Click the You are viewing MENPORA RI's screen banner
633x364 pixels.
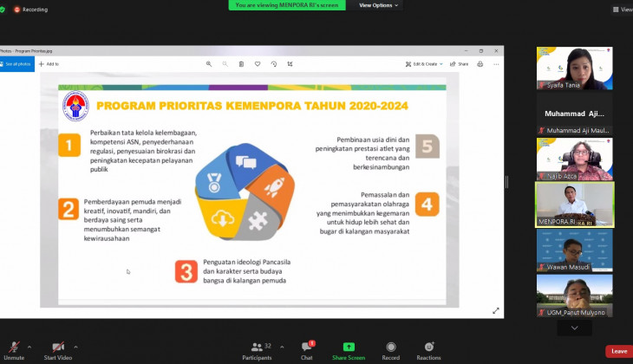point(287,5)
